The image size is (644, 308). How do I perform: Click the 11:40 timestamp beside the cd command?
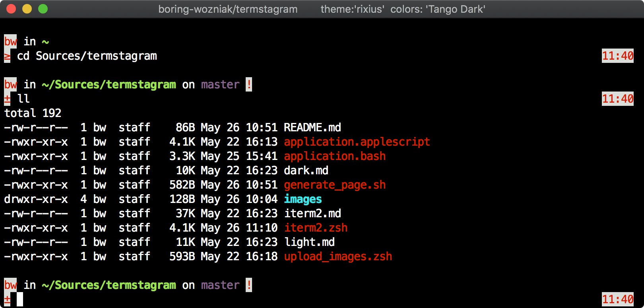point(618,56)
